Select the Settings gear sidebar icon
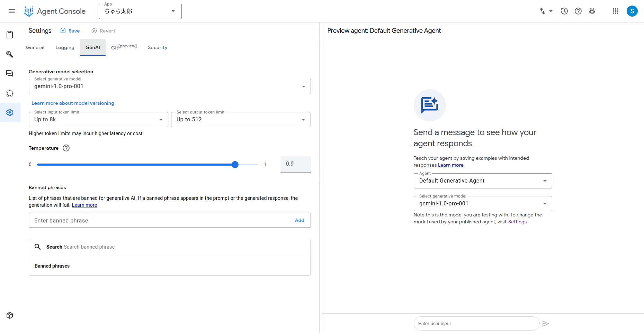The width and height of the screenshot is (644, 334). click(10, 112)
